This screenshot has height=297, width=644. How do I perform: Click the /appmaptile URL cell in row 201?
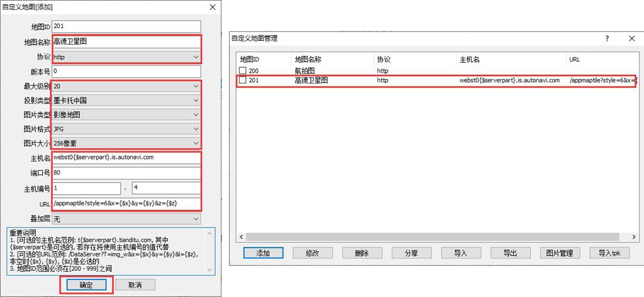(604, 80)
